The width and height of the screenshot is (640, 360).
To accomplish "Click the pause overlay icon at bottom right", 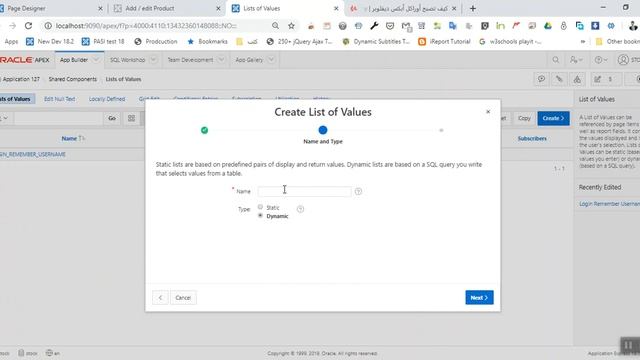I will [628, 345].
